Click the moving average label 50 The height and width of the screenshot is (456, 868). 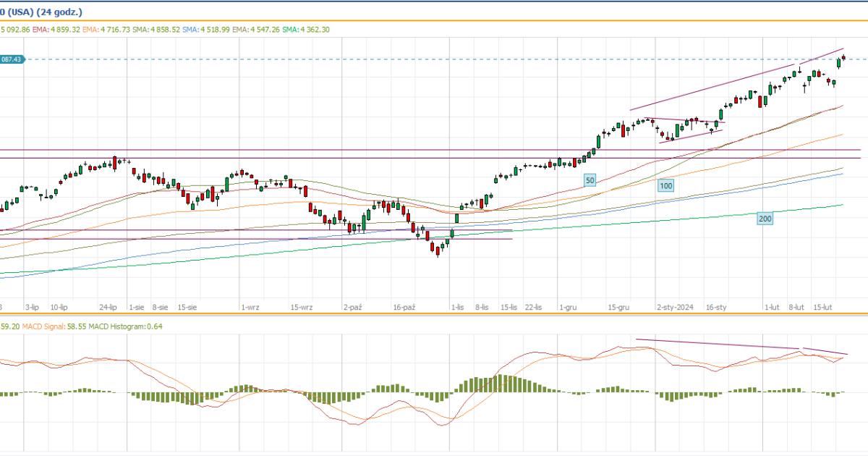pyautogui.click(x=590, y=180)
